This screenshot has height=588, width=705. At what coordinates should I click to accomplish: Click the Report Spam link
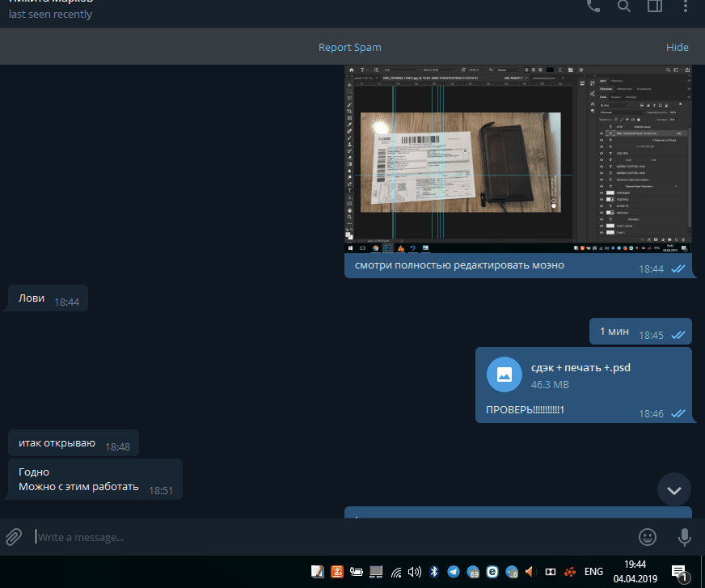click(349, 48)
